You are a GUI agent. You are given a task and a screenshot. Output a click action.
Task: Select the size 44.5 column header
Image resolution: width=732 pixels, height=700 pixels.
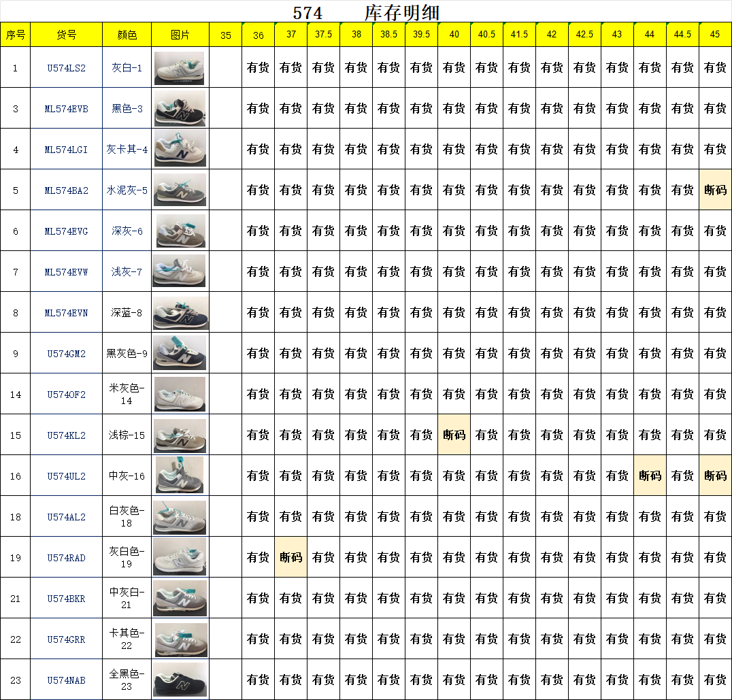(x=682, y=35)
